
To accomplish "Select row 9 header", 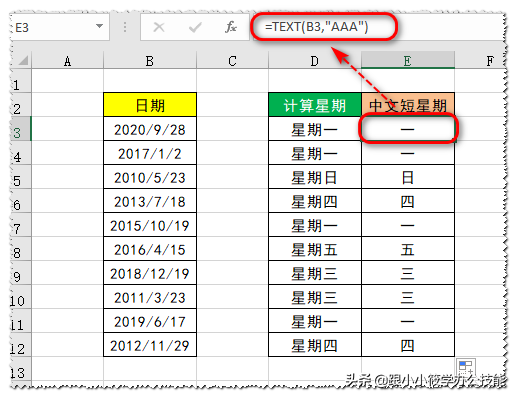I will [x=21, y=273].
